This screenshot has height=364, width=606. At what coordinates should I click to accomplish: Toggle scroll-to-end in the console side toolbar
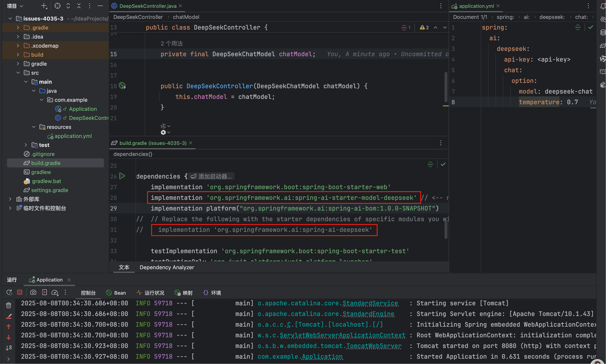pyautogui.click(x=9, y=348)
